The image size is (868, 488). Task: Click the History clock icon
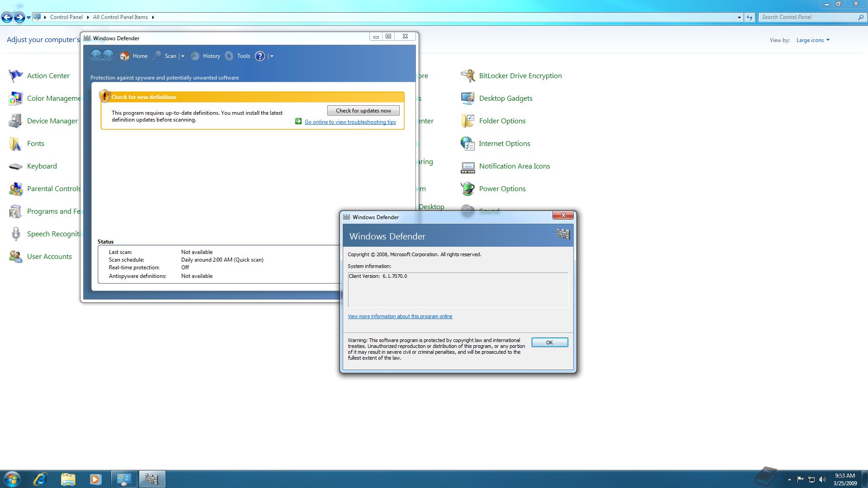click(195, 56)
